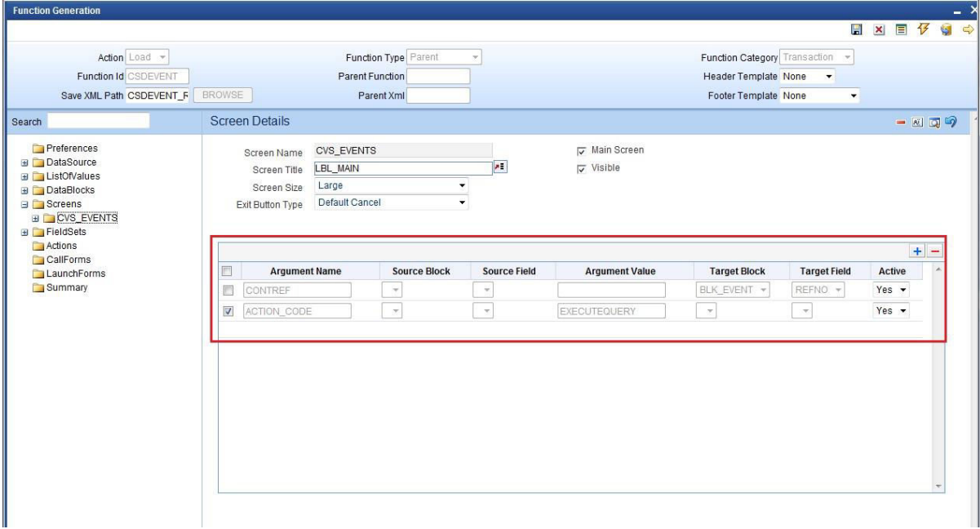
Task: Remove a row with the red minus table icon
Action: click(935, 251)
